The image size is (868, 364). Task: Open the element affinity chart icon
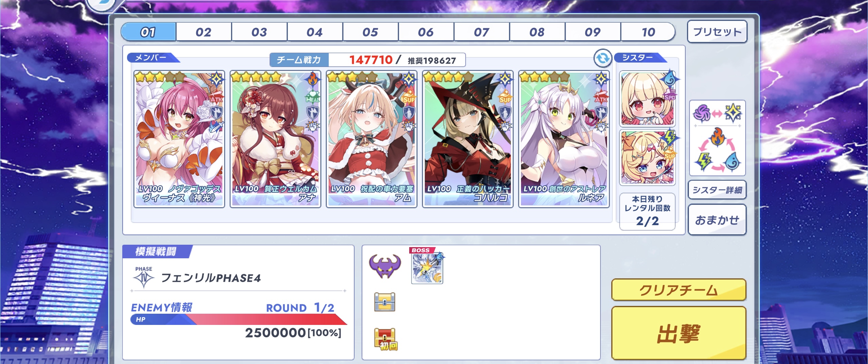pos(717,138)
